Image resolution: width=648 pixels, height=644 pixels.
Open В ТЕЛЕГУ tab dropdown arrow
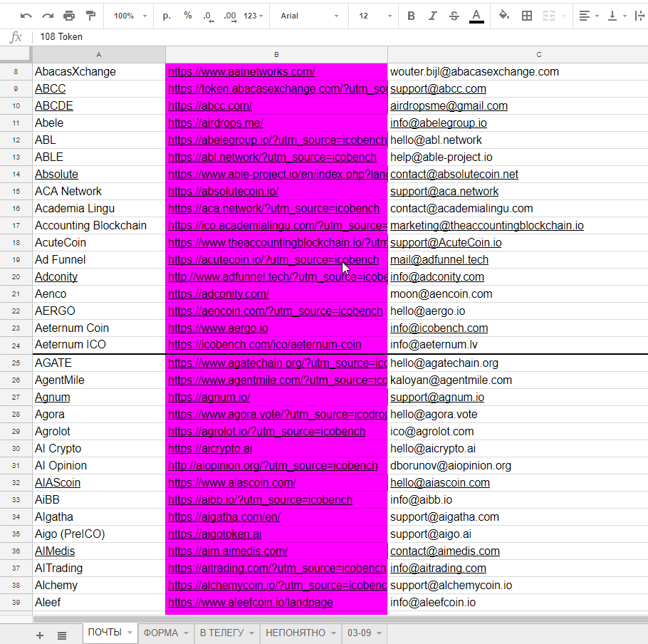[x=251, y=633]
